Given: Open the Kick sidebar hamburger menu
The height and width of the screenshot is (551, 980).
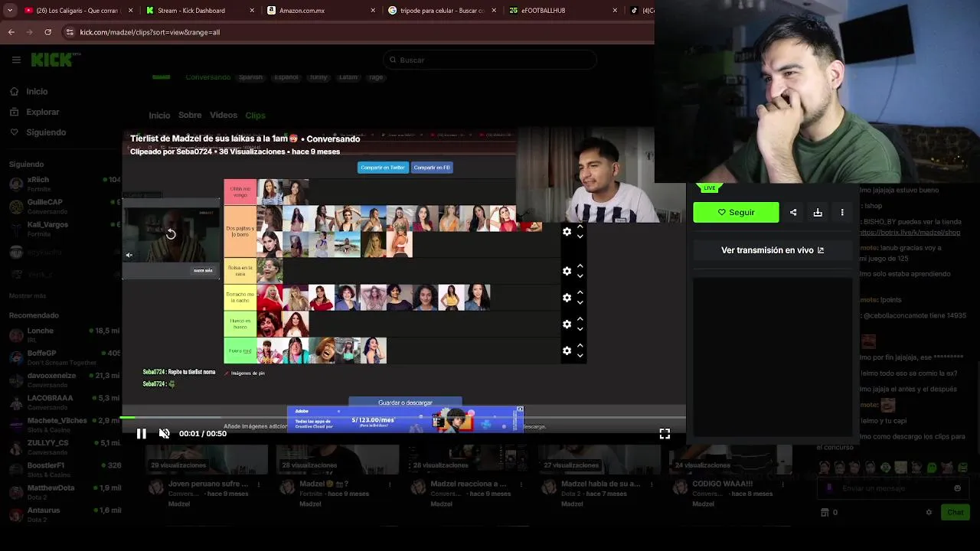Looking at the screenshot, I should coord(16,60).
